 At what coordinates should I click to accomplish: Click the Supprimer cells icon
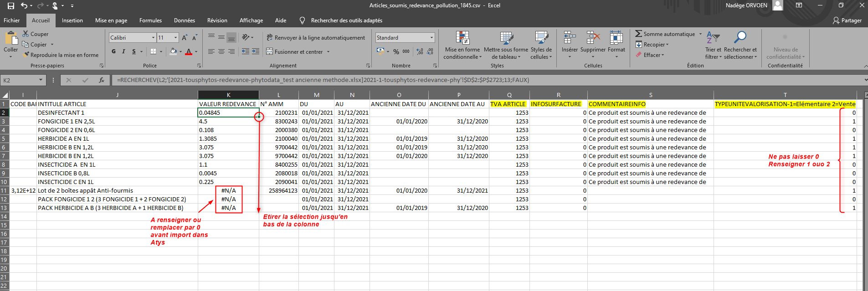pos(593,38)
